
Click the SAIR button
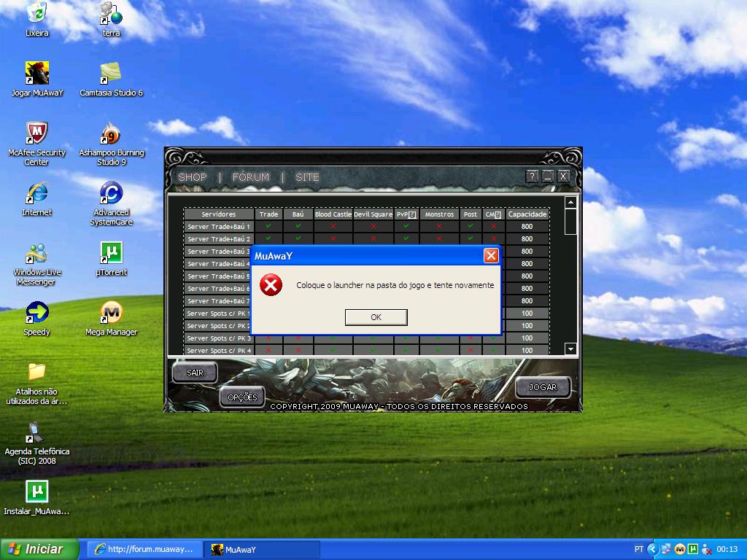(x=195, y=373)
